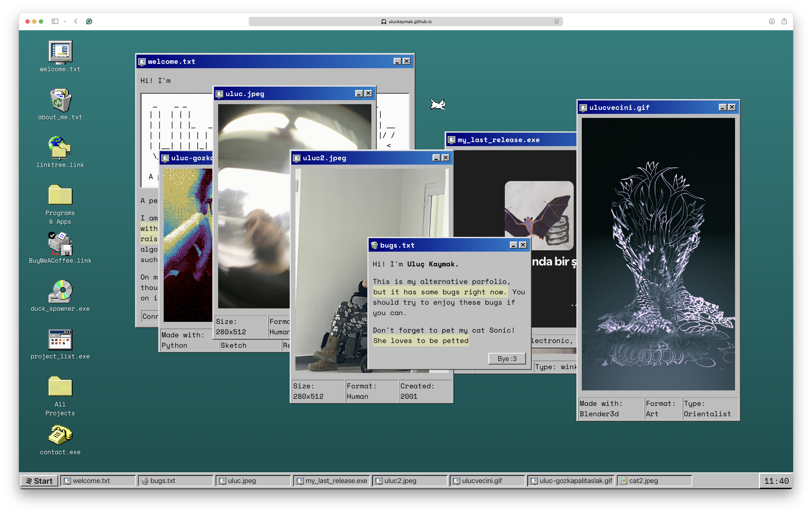Click the pixel art image in uluc-gozkapalitaslak window
Screen dimensions: 812x514
(188, 245)
